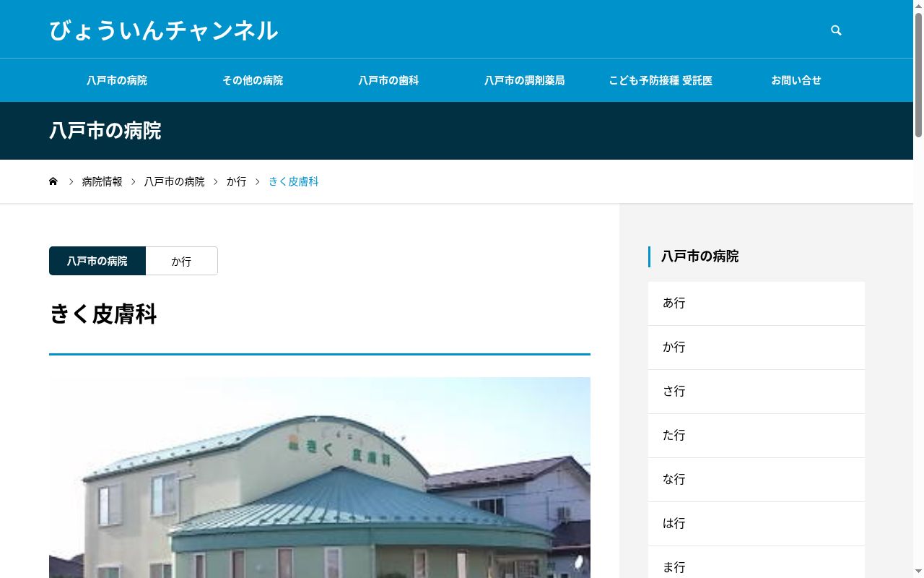This screenshot has height=578, width=924.
Task: Open the お問い合せ menu item
Action: pos(796,80)
